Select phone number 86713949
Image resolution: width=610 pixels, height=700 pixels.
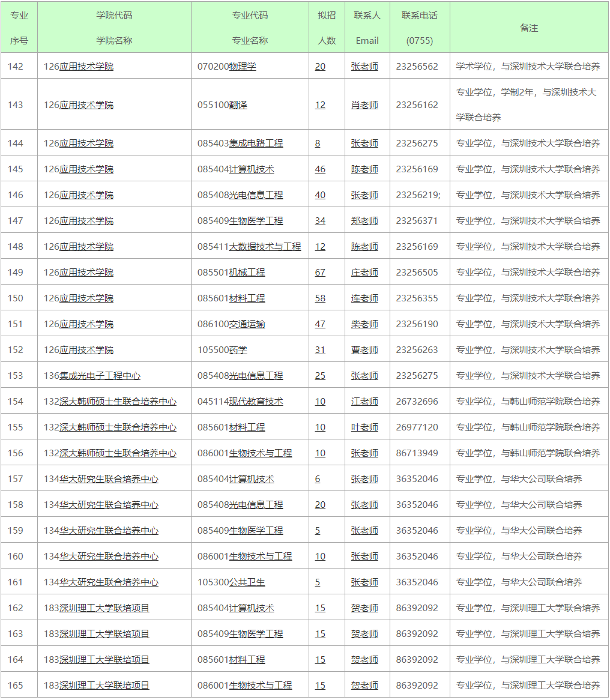[417, 453]
